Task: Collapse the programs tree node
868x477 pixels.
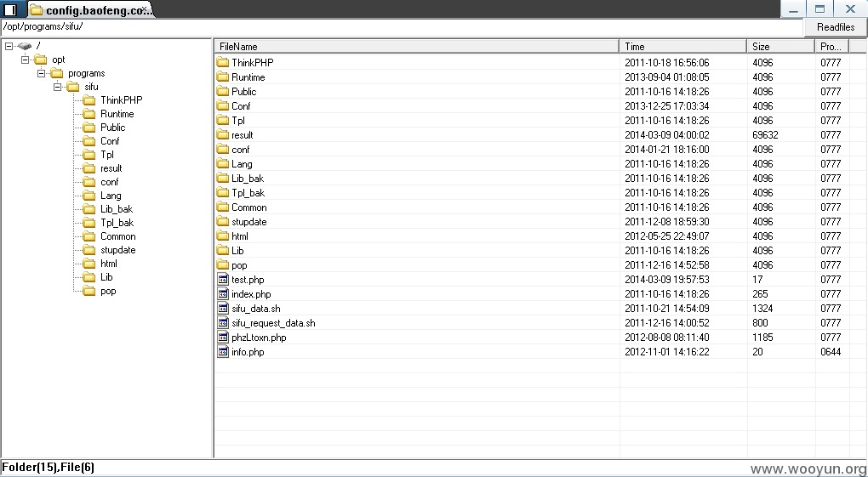Action: [41, 73]
